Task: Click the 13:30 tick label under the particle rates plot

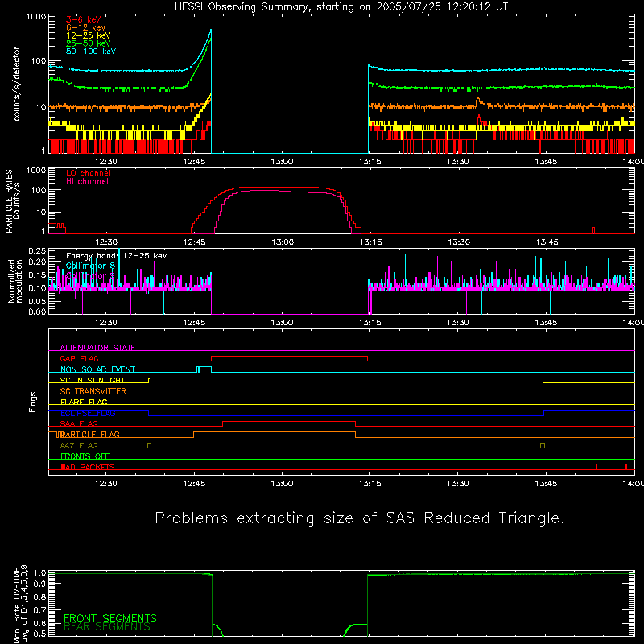Action: (458, 242)
